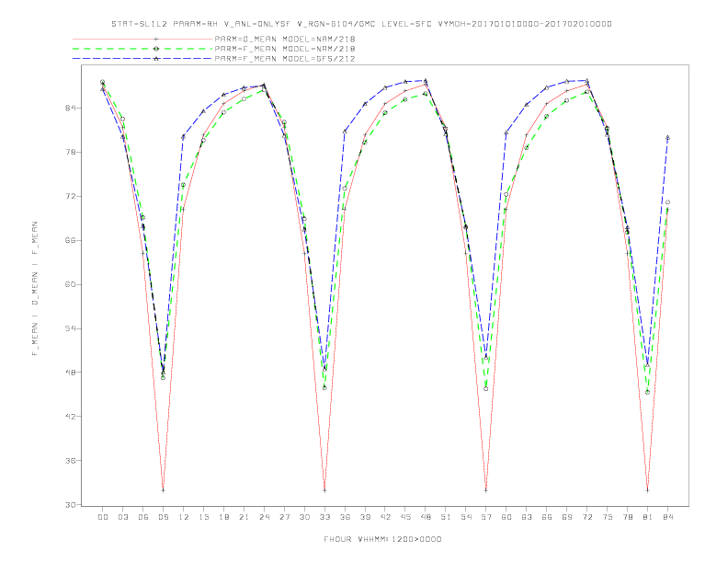Click y-axis tick label 48
Viewport: 728px width, 563px height.
pos(73,373)
